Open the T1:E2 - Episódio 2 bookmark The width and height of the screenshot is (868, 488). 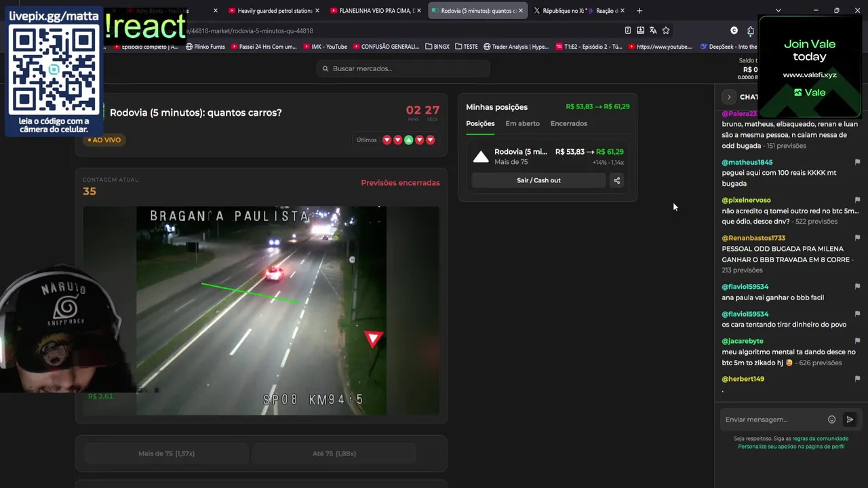(x=589, y=47)
